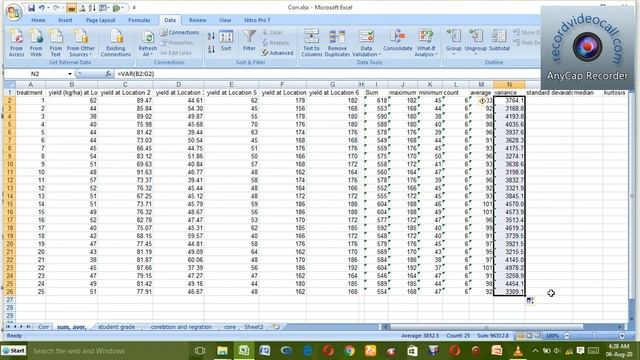Expand What-If Analysis dropdown
This screenshot has width=640, height=360.
pyautogui.click(x=436, y=55)
